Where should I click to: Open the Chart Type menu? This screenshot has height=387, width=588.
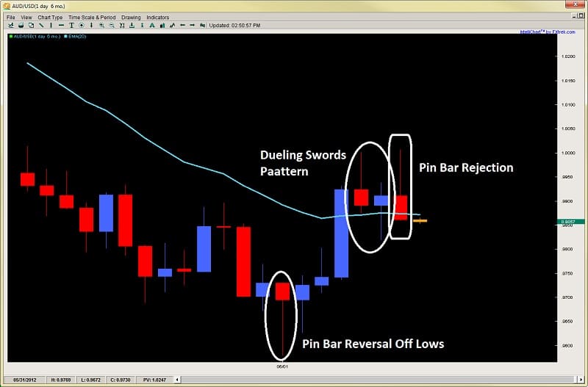point(50,18)
